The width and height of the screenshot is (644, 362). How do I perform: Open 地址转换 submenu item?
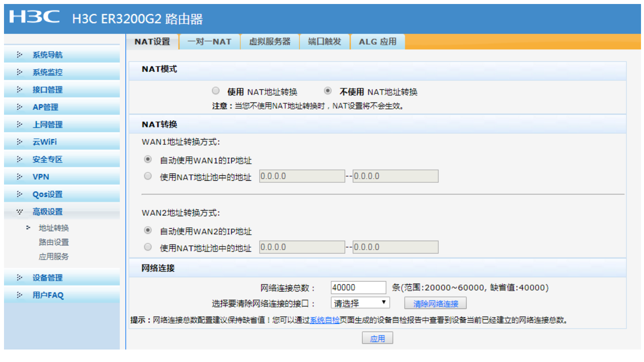click(x=54, y=228)
